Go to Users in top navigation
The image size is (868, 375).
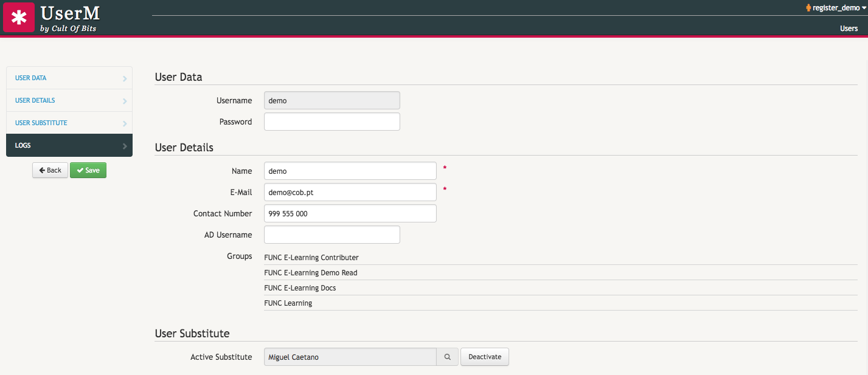[x=849, y=29]
